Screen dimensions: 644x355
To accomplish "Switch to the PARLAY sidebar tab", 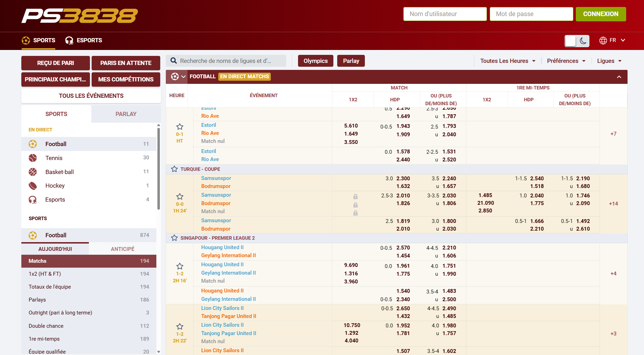I will [126, 114].
